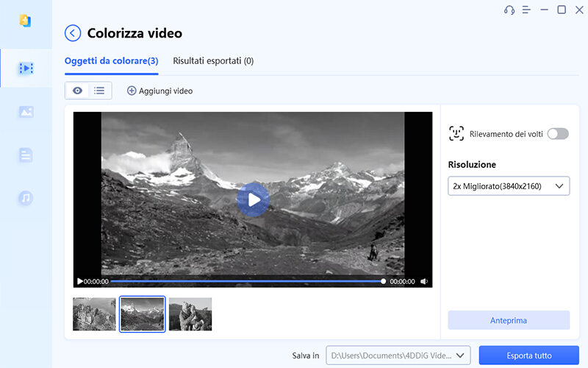Screen dimensions: 588x368
Task: Close the application window
Action: 579,10
